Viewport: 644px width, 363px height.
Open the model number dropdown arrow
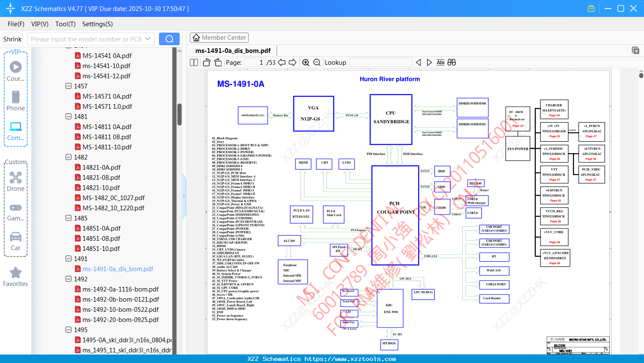coord(148,39)
